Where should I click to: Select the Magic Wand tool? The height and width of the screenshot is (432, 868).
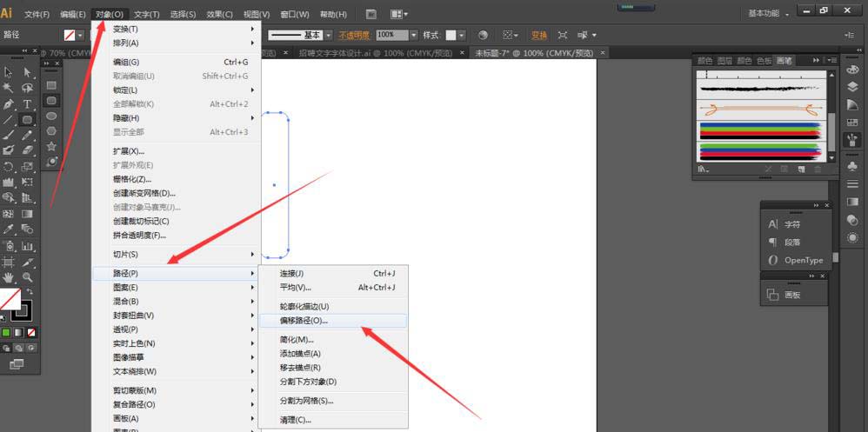pyautogui.click(x=9, y=88)
